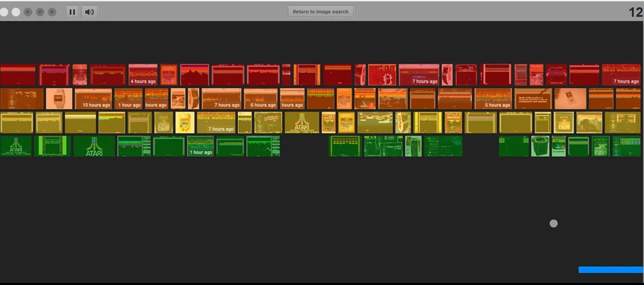Viewport: 644px width, 285px height.
Task: Select the orange brick labeled 5 hours ago
Action: tap(493, 99)
